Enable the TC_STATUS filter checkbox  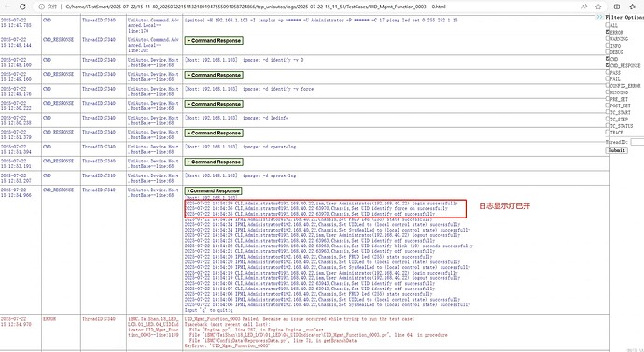608,126
